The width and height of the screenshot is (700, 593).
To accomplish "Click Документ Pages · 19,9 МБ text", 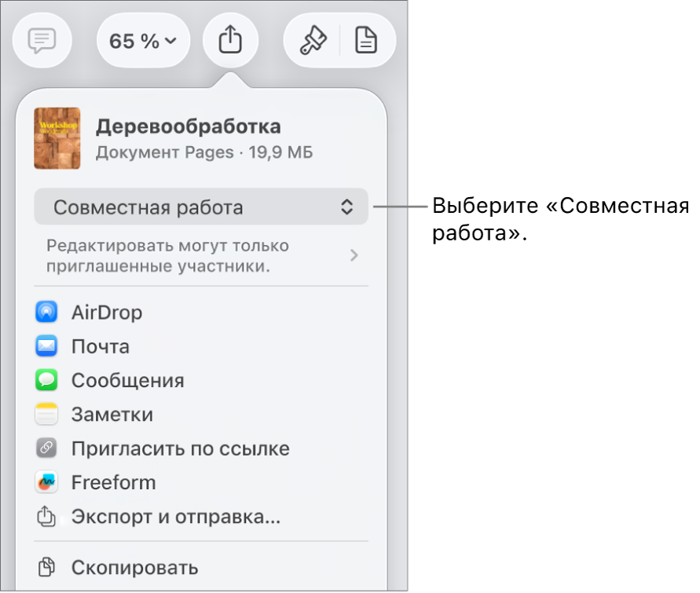I will click(x=204, y=152).
